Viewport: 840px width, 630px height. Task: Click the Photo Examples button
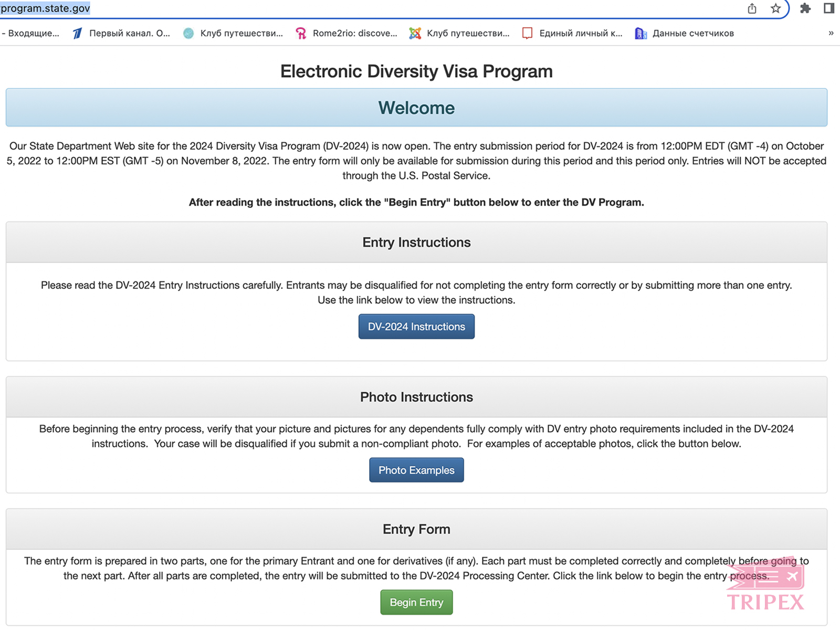(416, 470)
